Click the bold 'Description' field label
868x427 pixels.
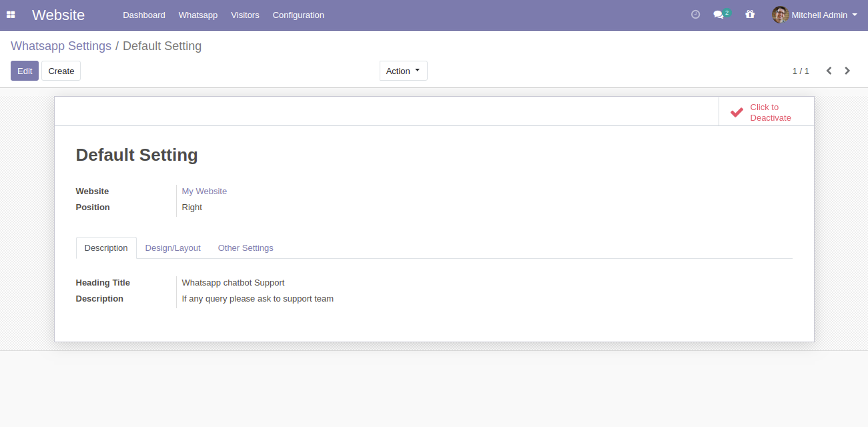[99, 298]
